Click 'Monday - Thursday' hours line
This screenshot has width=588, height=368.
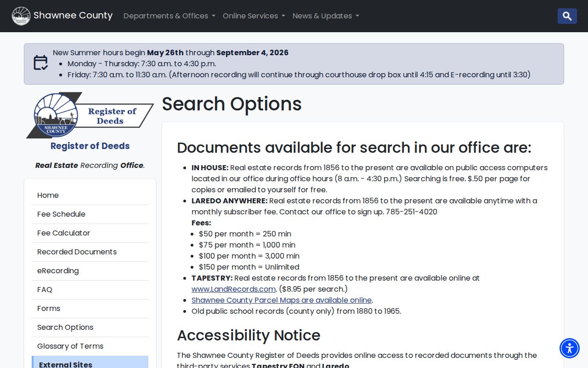coord(141,63)
